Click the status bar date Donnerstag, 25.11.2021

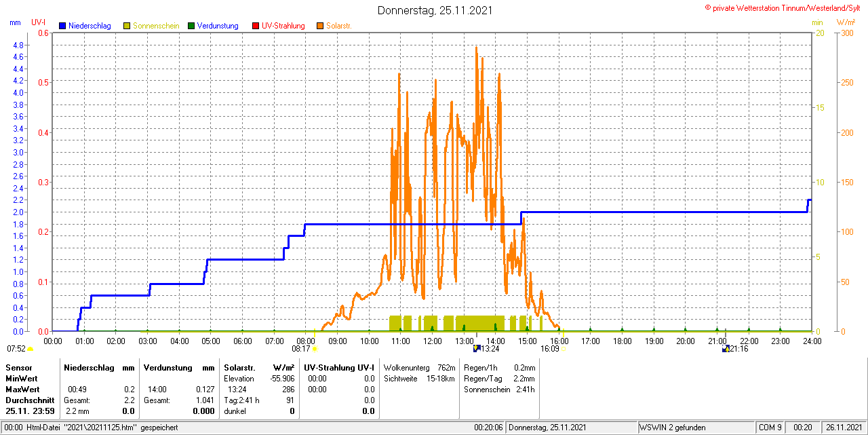pos(549,428)
